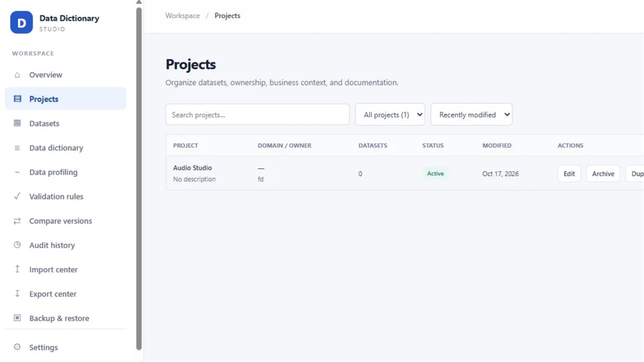This screenshot has height=362, width=644.
Task: Click the Status column header
Action: tap(433, 145)
